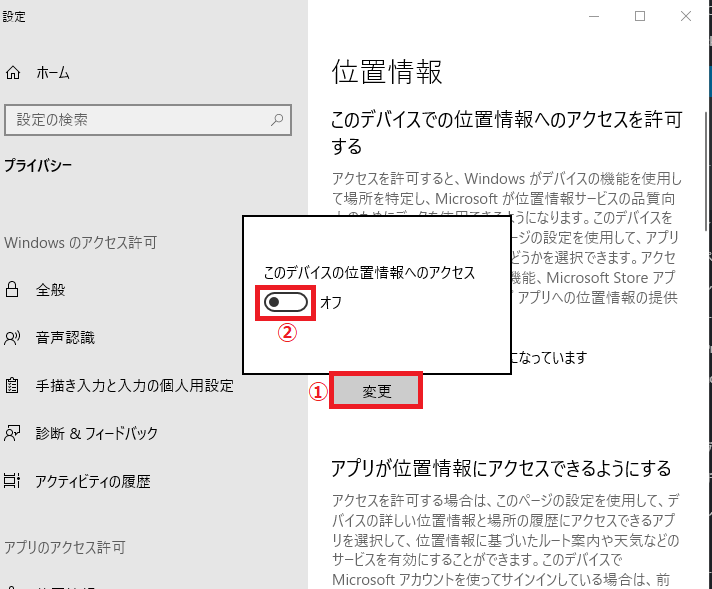Click the magnifier search icon
The image size is (712, 589).
[x=277, y=120]
